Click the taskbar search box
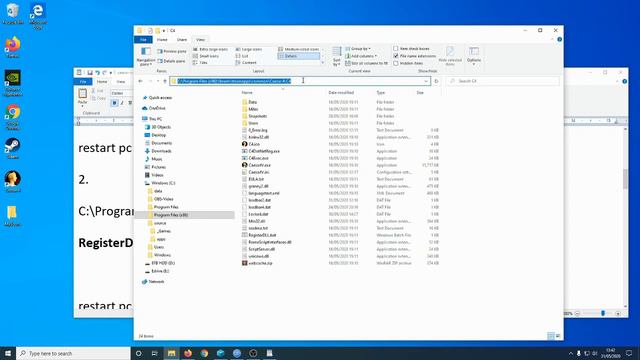This screenshot has width=640, height=360. pos(73,353)
